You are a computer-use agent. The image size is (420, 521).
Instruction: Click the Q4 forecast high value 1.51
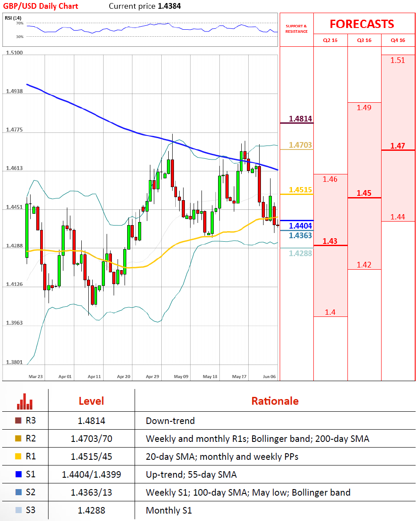click(x=398, y=60)
